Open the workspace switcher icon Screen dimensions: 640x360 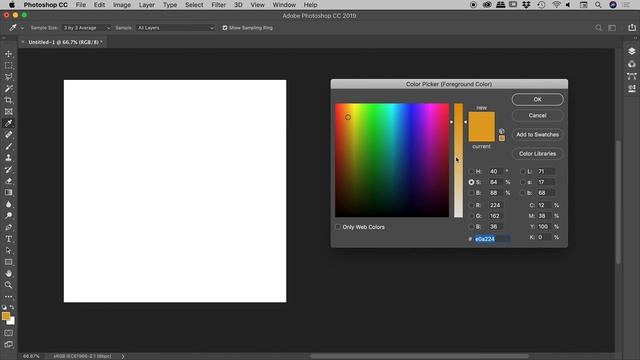pos(612,28)
